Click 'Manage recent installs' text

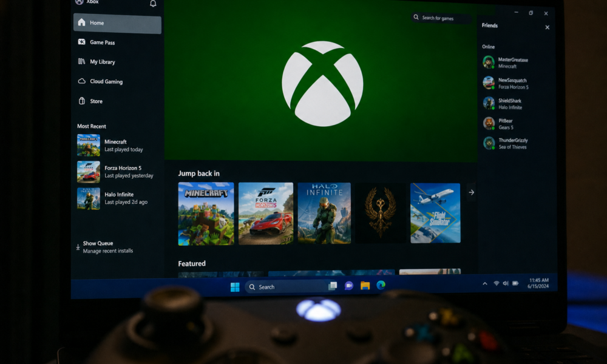coord(107,251)
